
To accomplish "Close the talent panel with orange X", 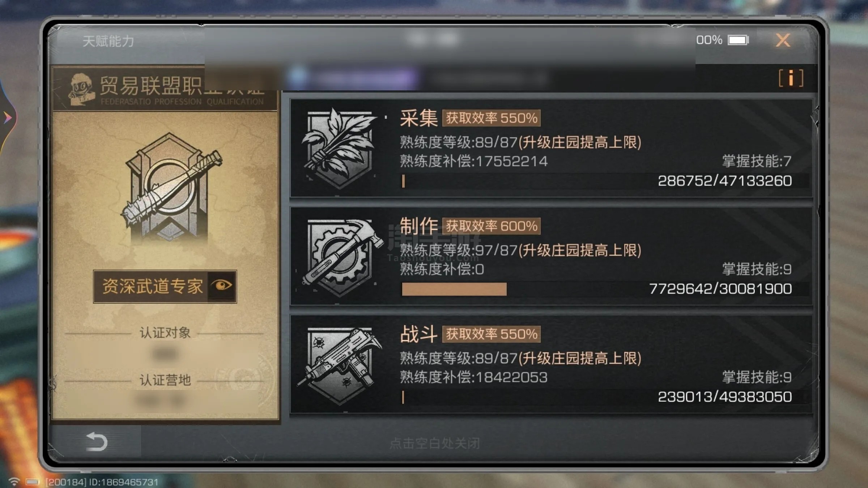I will point(783,40).
